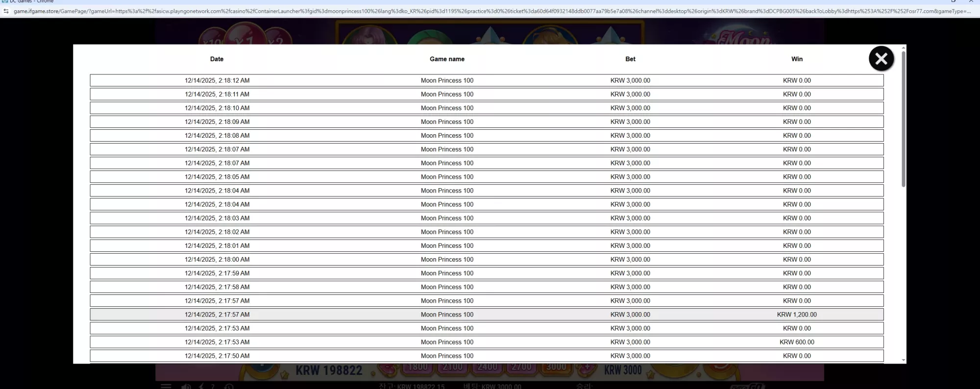
Task: Click the Win value in the 2:18:03 AM row
Action: 797,219
